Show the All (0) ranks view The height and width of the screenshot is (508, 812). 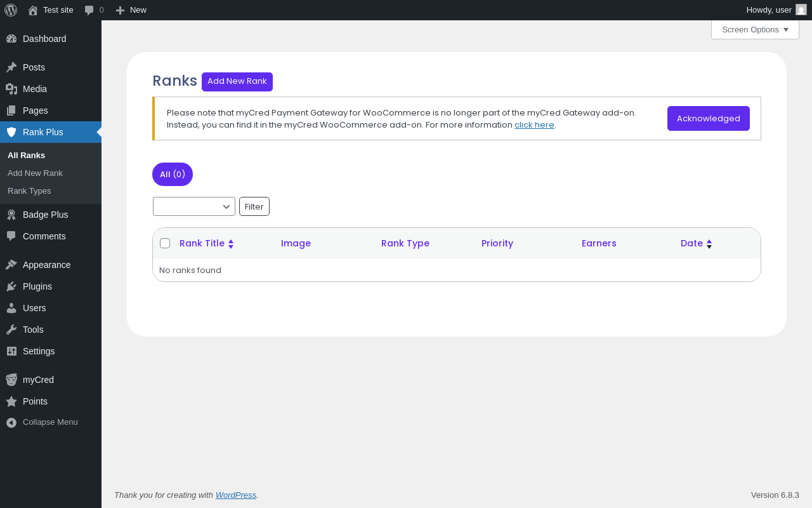pos(173,175)
